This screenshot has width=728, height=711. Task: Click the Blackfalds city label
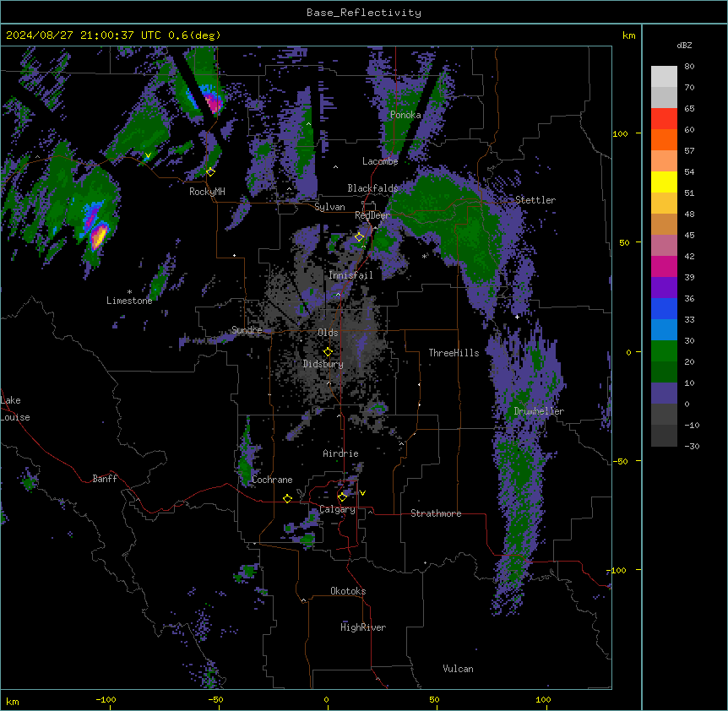372,188
